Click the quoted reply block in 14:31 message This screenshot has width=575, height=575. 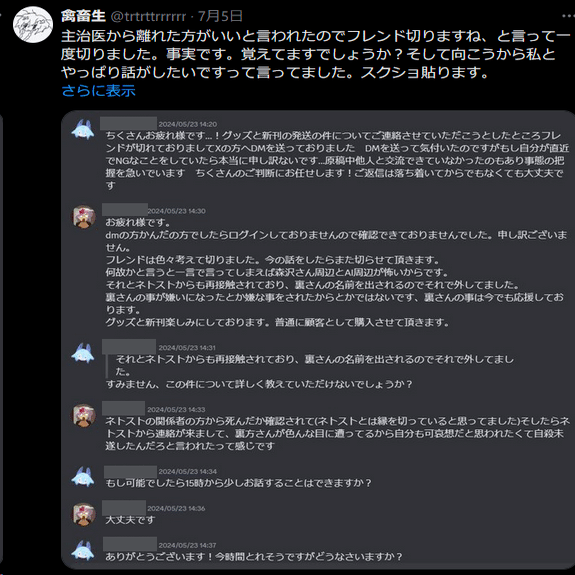pyautogui.click(x=312, y=365)
